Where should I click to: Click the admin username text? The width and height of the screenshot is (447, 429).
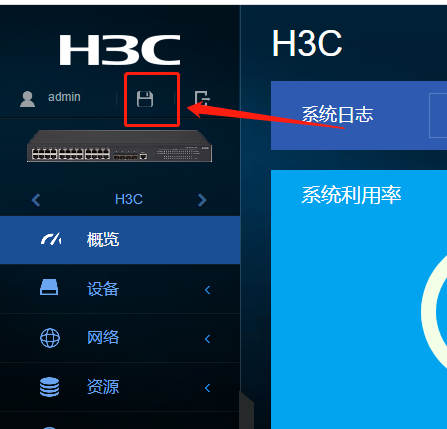tap(64, 97)
